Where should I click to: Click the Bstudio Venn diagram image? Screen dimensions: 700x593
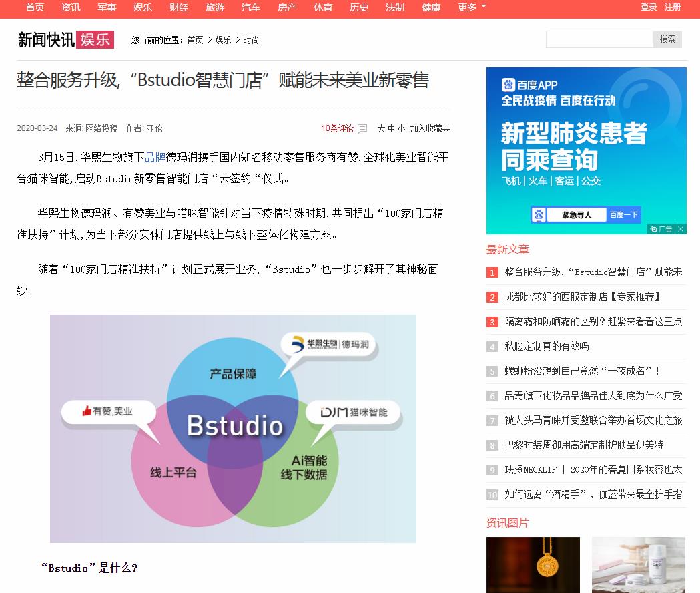(233, 429)
